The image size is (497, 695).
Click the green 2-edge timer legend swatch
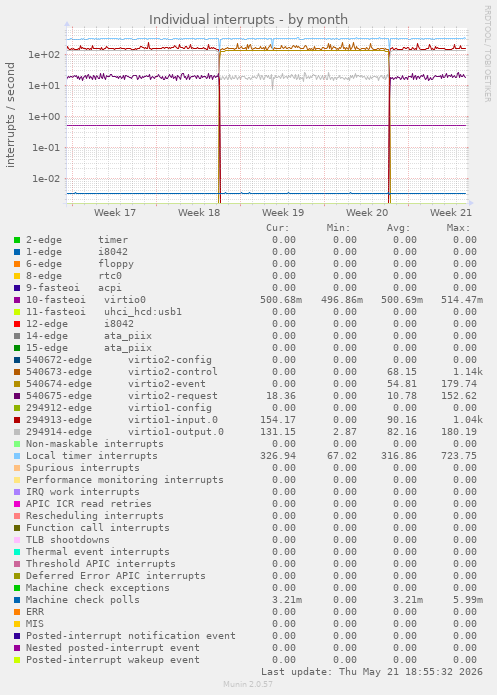tap(17, 240)
